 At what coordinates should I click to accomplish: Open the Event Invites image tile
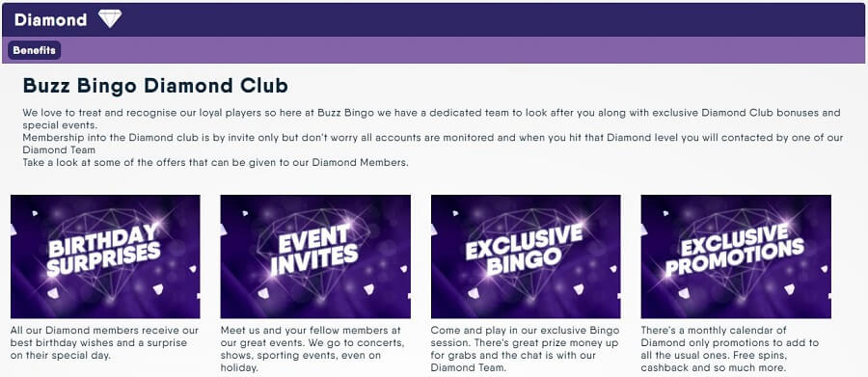(x=315, y=256)
